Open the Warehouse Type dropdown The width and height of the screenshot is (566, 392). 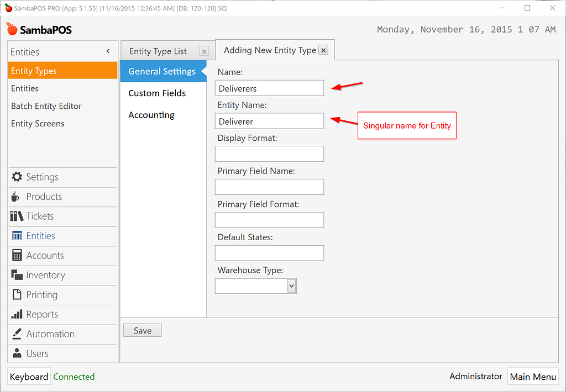click(291, 285)
